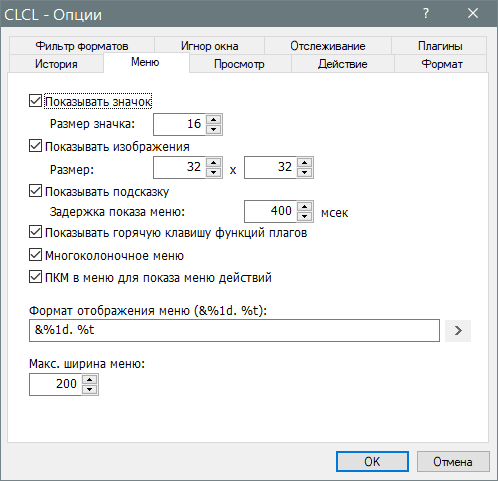Open the История tab
The image size is (498, 481).
pyautogui.click(x=56, y=64)
